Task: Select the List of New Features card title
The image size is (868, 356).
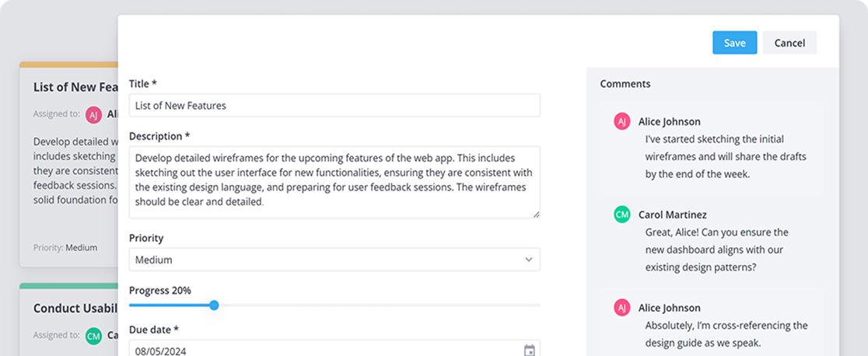Action: (x=75, y=87)
